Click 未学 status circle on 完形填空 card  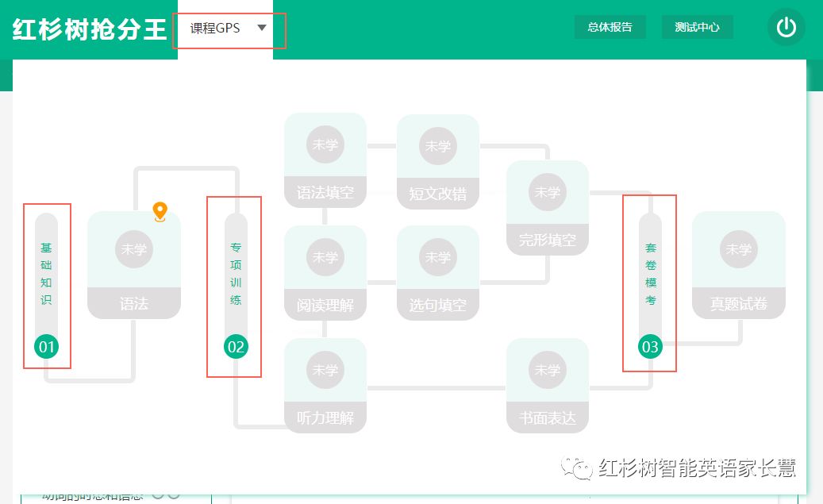point(548,192)
